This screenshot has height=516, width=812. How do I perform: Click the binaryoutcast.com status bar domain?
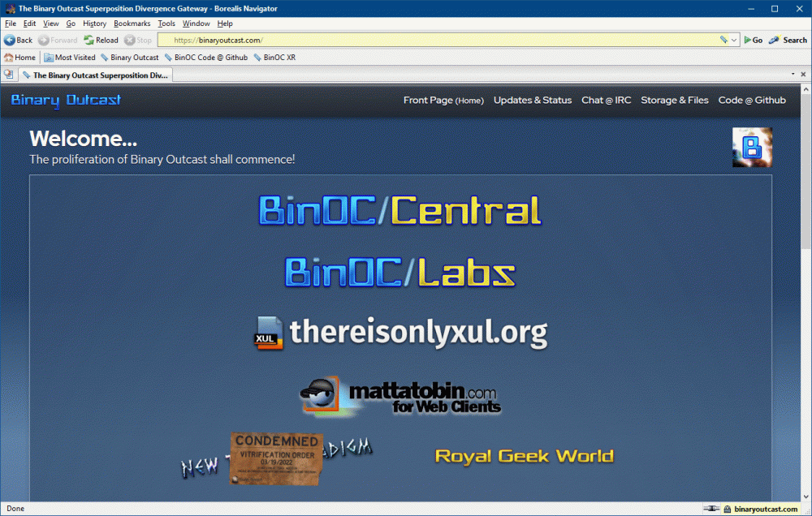click(x=766, y=510)
